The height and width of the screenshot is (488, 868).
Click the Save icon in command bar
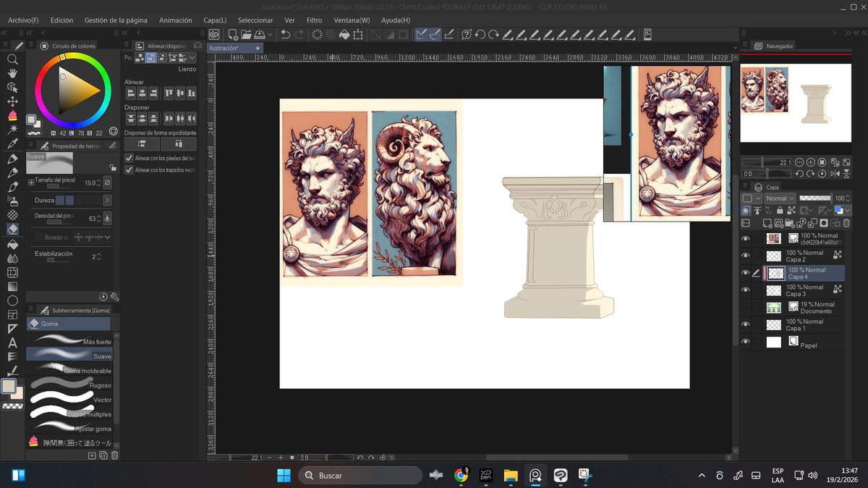click(x=259, y=34)
